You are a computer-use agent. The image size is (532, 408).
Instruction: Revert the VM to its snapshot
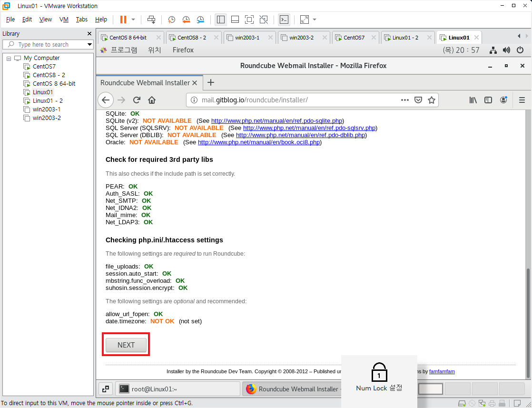(x=186, y=20)
